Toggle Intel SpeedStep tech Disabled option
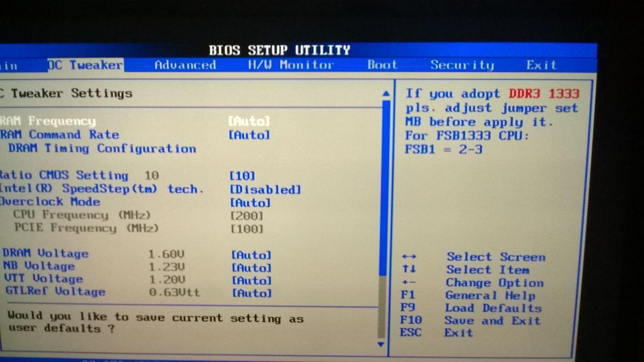 click(265, 189)
